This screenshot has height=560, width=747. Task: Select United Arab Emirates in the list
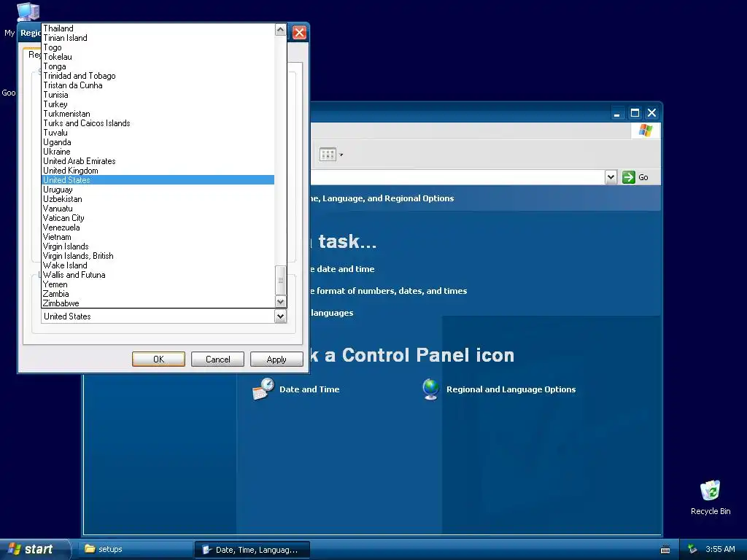point(158,161)
